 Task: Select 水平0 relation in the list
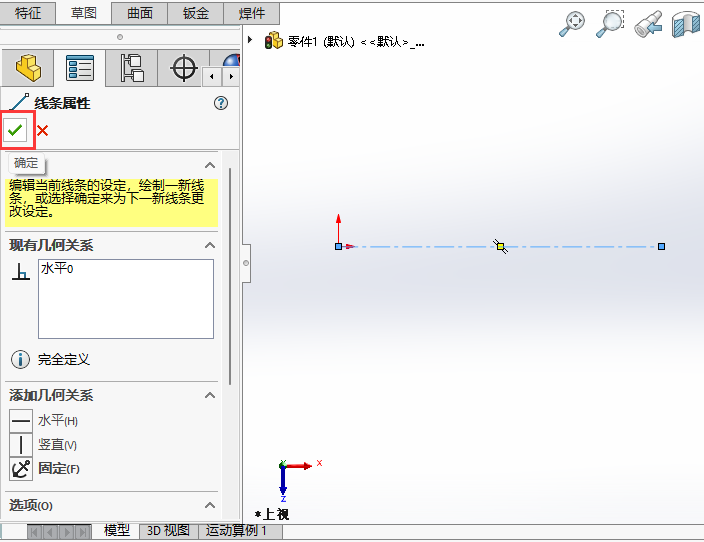click(x=57, y=269)
